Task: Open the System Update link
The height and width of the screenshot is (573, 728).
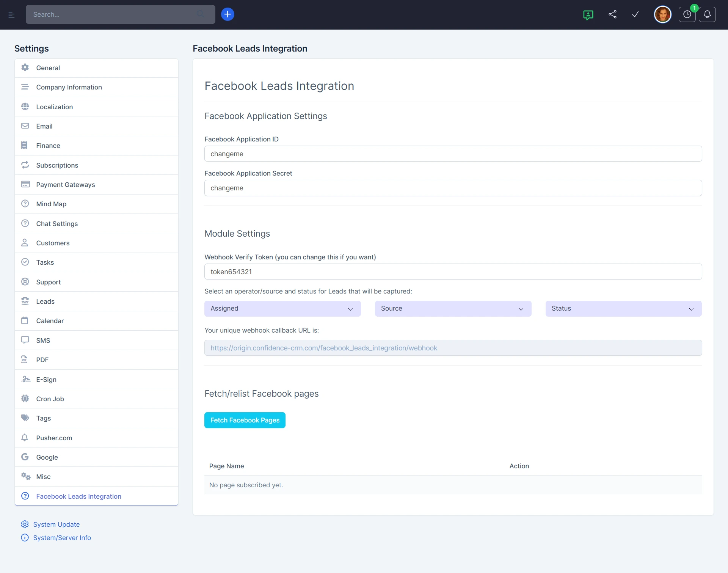Action: pyautogui.click(x=56, y=524)
